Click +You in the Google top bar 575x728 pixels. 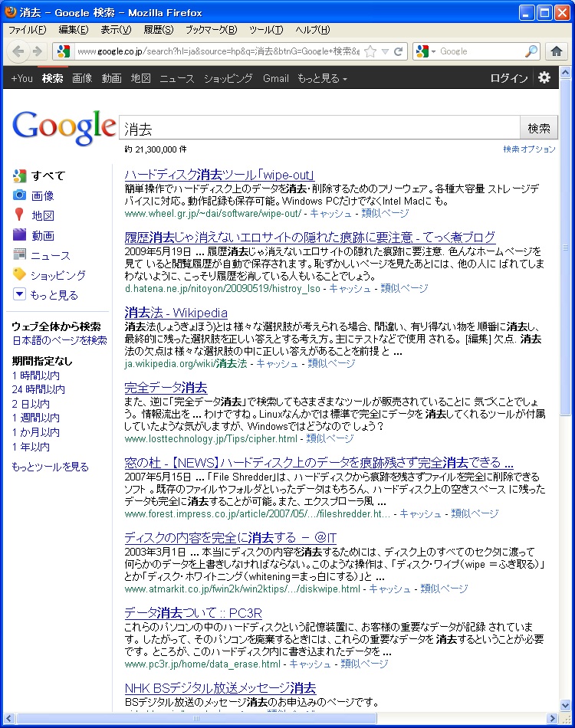21,78
